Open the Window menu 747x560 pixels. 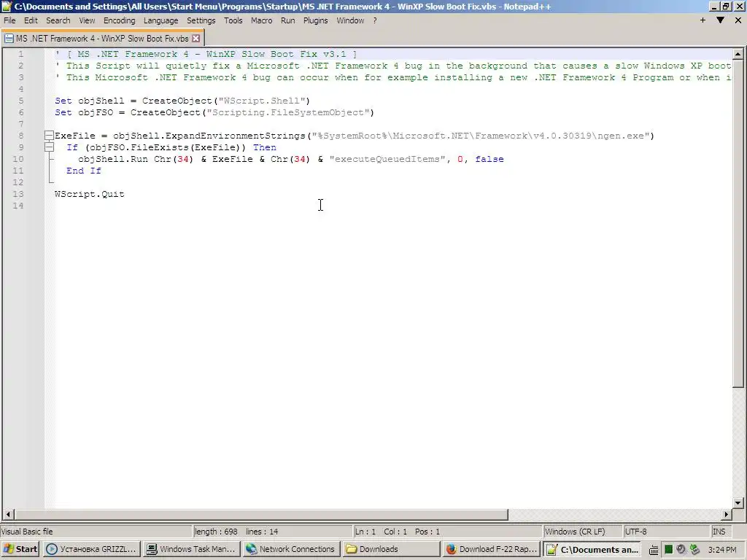[x=350, y=20]
